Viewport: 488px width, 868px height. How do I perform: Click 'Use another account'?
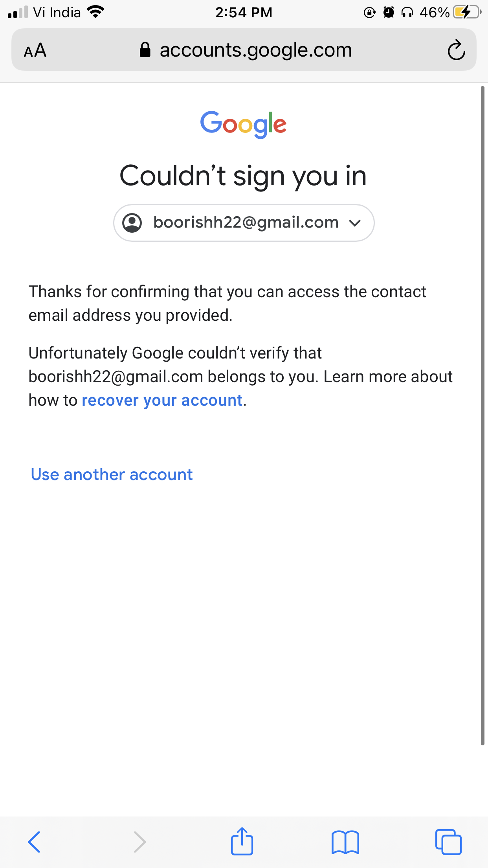(x=112, y=474)
